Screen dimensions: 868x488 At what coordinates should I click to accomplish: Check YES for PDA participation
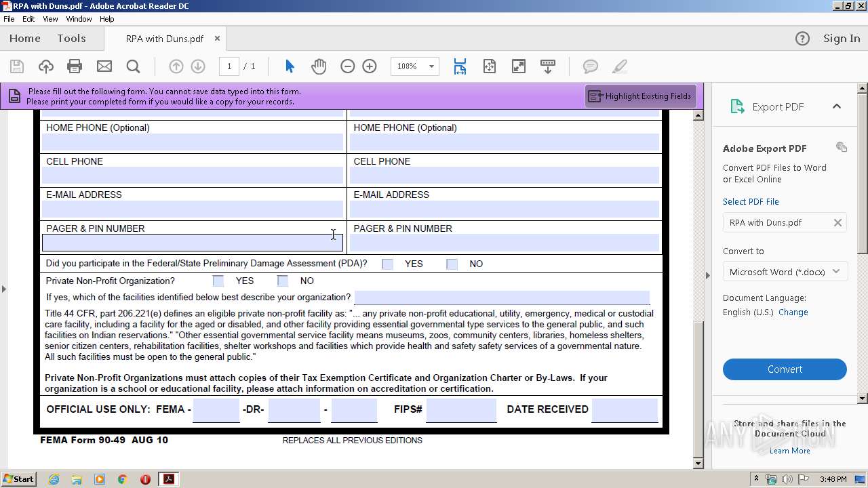[387, 264]
